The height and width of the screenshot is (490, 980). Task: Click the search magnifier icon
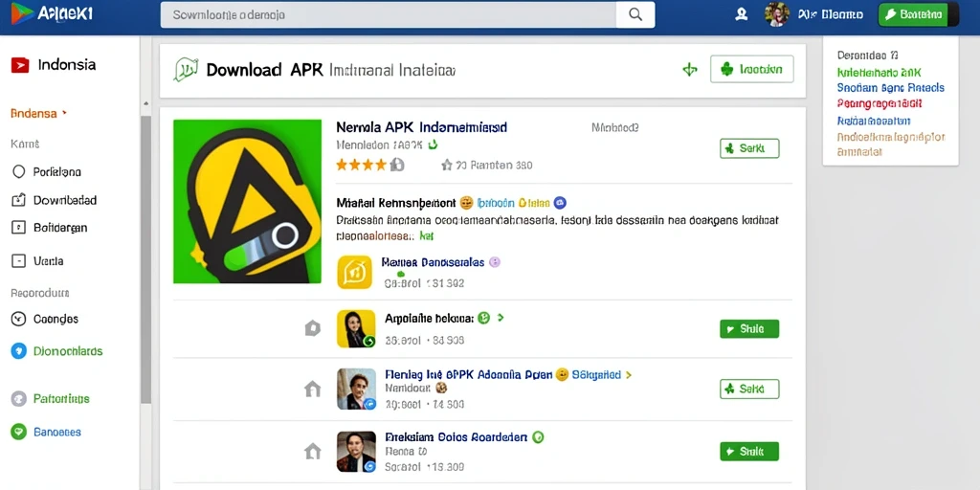click(x=635, y=14)
